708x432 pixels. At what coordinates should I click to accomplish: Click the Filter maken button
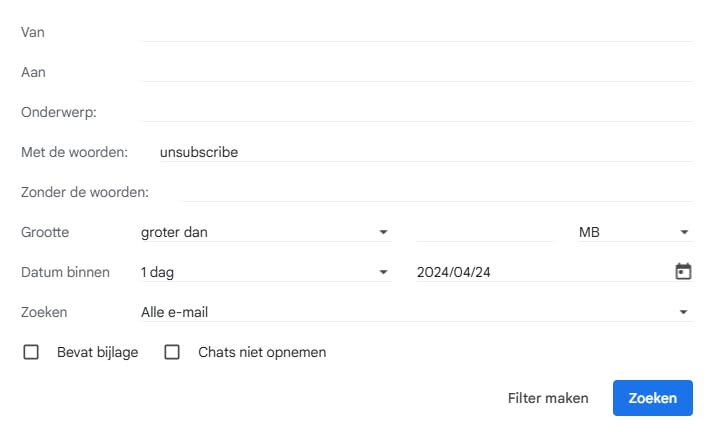(x=547, y=397)
